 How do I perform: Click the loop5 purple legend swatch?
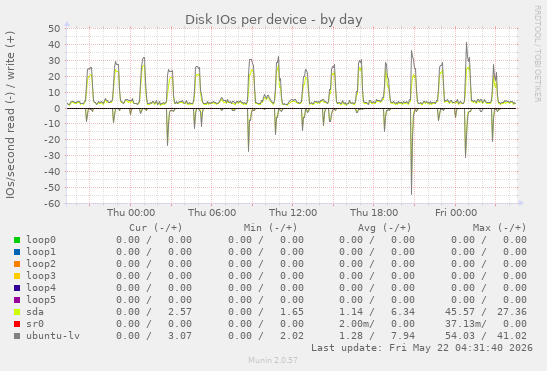pyautogui.click(x=17, y=300)
